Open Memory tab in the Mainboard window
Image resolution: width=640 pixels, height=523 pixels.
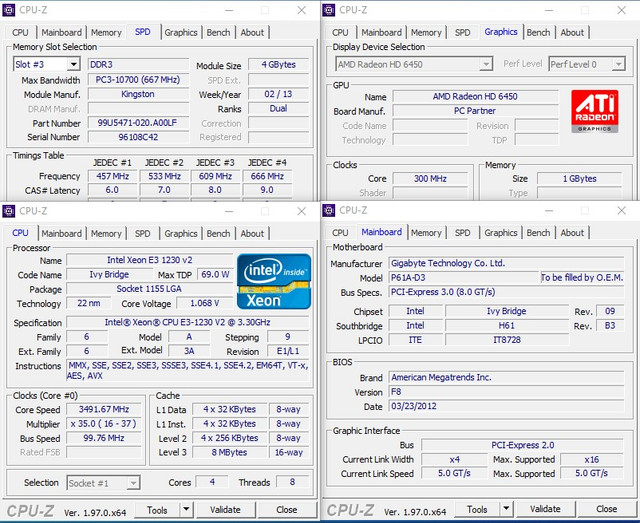pyautogui.click(x=426, y=233)
